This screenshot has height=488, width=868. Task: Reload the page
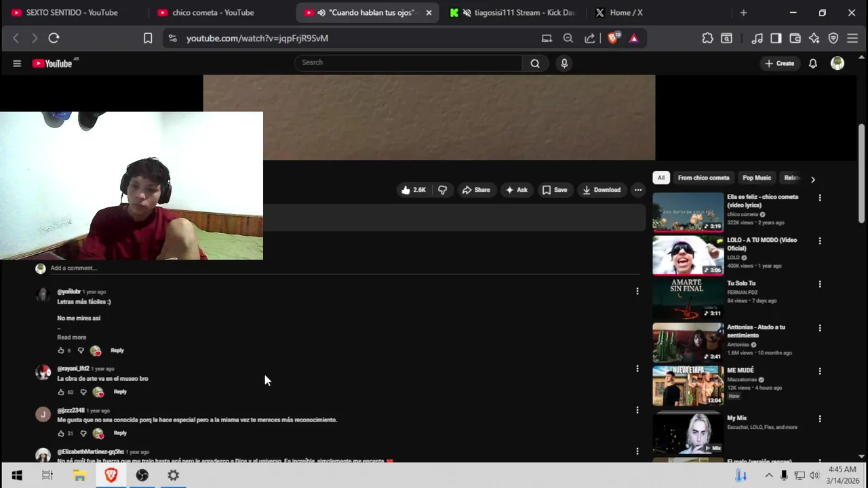pos(54,39)
